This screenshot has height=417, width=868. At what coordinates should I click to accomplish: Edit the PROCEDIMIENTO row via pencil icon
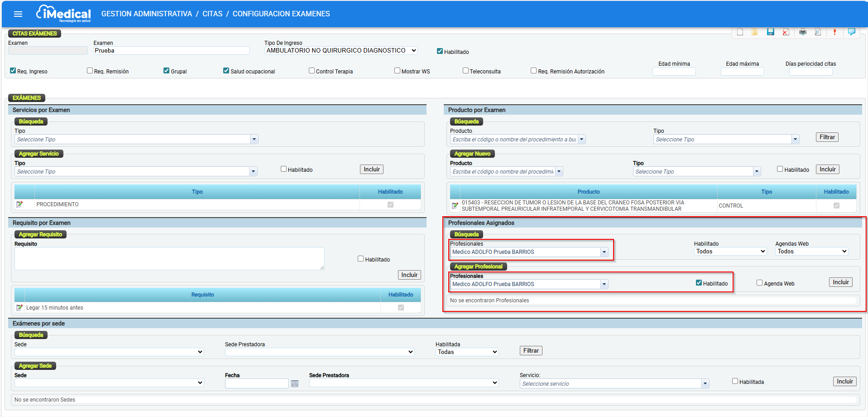tap(19, 204)
